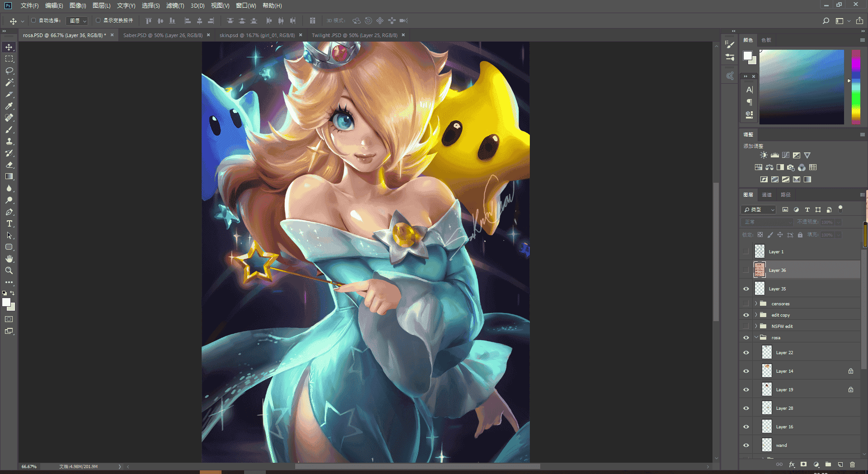The width and height of the screenshot is (868, 474).
Task: Enable show transform controls checkbox
Action: pyautogui.click(x=98, y=20)
